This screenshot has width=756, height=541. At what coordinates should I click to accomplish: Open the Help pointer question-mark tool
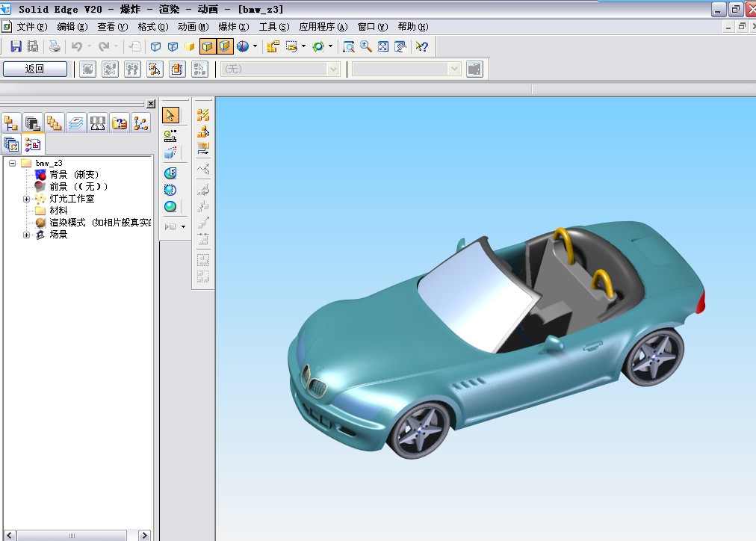422,46
